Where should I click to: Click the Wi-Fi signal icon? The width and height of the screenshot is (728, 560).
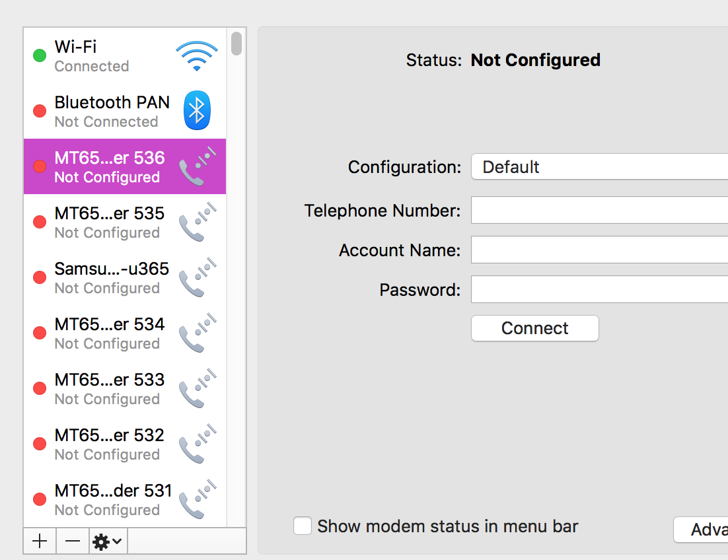tap(196, 55)
